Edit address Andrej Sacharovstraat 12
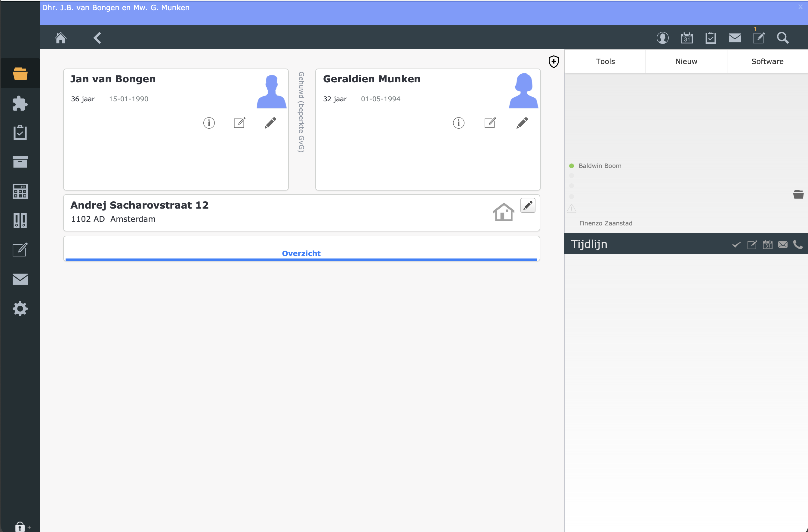This screenshot has height=532, width=808. pos(528,205)
